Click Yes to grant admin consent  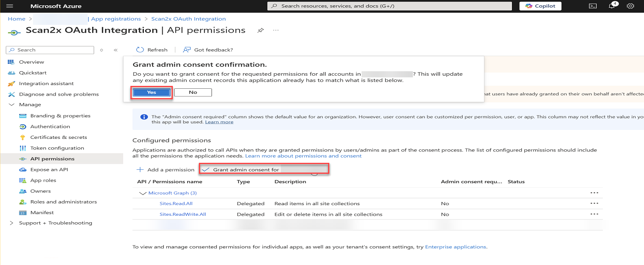[x=152, y=92]
